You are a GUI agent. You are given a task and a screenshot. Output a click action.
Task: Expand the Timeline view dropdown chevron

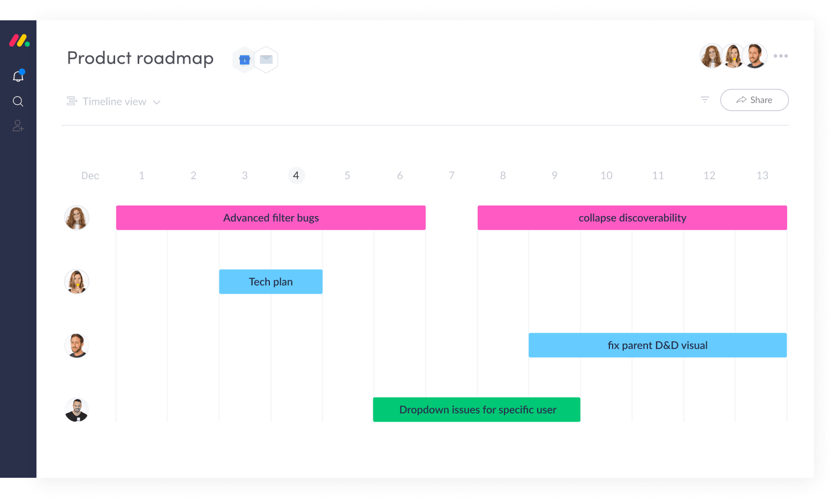tap(156, 102)
